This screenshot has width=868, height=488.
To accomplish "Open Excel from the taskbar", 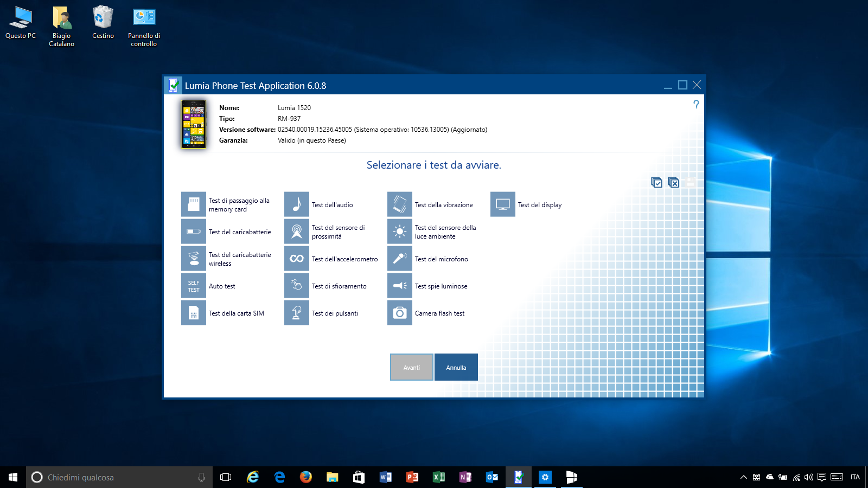I will coord(439,477).
